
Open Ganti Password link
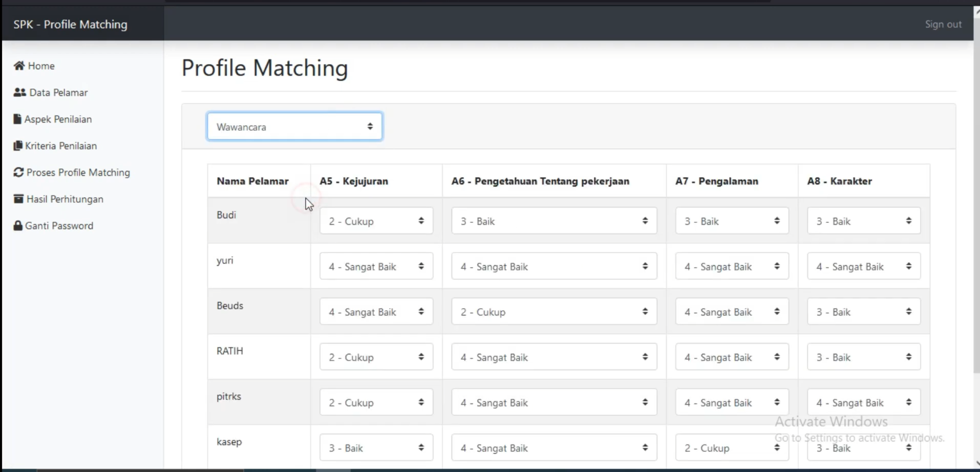click(x=53, y=225)
